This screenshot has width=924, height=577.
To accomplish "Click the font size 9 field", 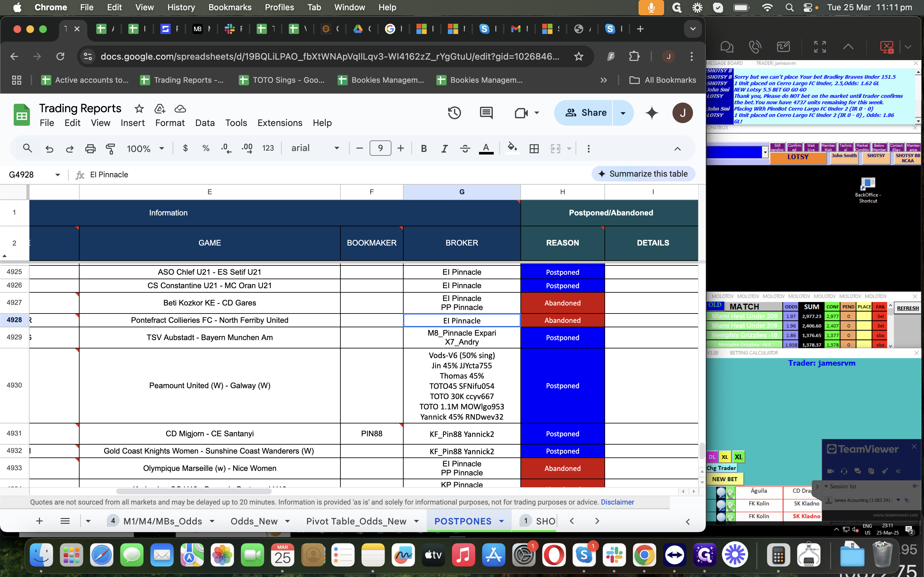I will point(380,148).
